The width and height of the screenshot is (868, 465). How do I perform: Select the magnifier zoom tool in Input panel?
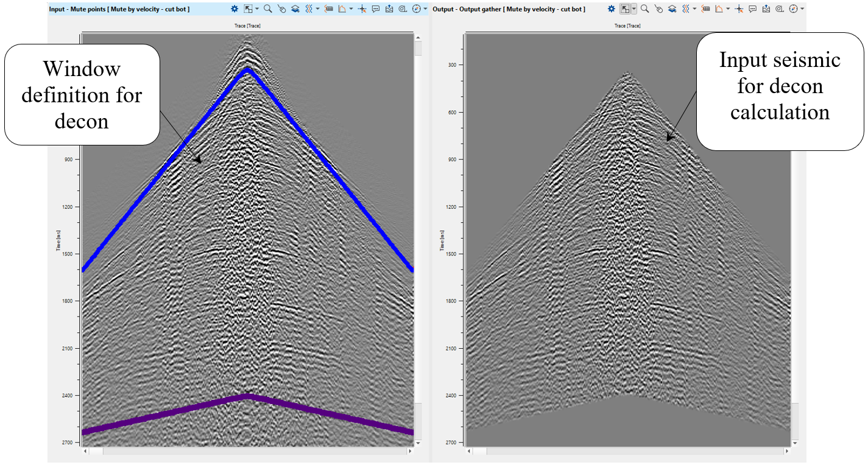(267, 9)
